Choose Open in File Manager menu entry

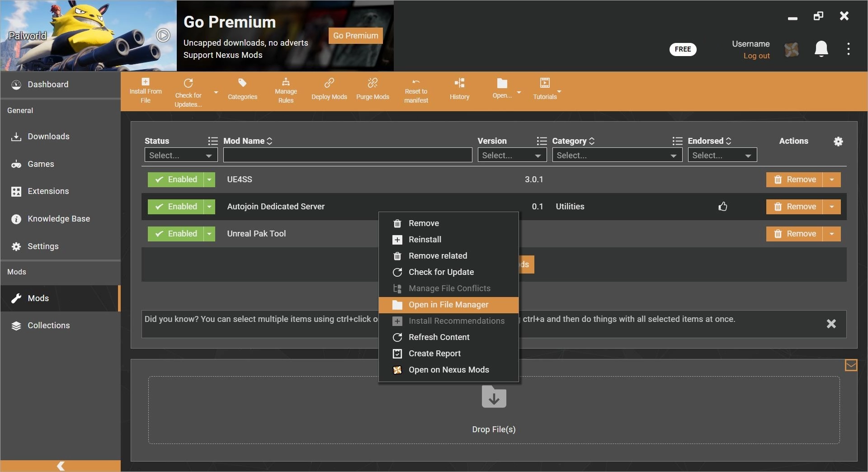click(x=448, y=305)
